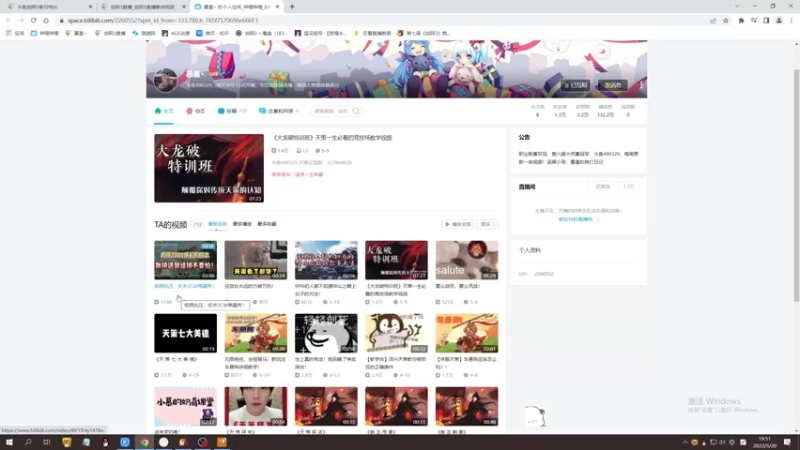Switch to the 动态 tab
Screen dimensions: 800x450
196,111
